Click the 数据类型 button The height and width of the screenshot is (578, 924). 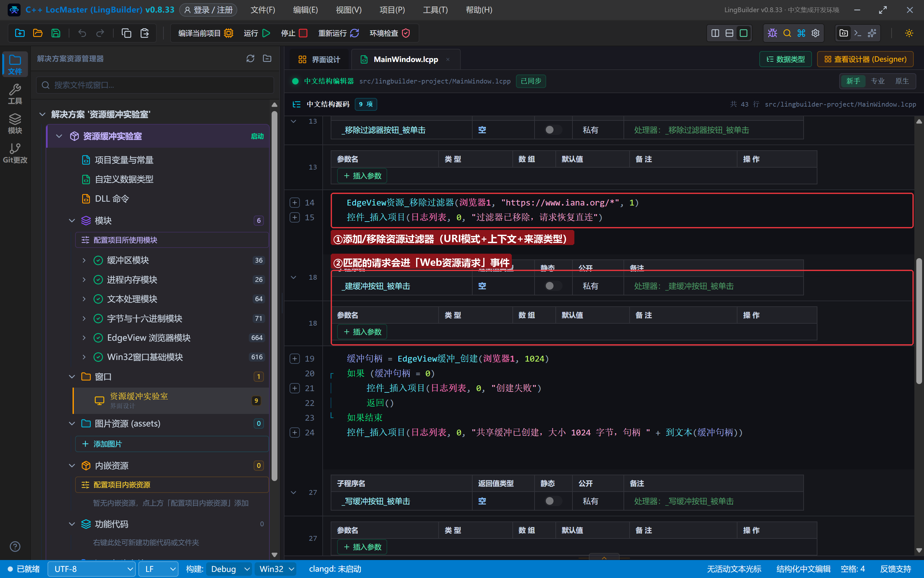coord(786,59)
